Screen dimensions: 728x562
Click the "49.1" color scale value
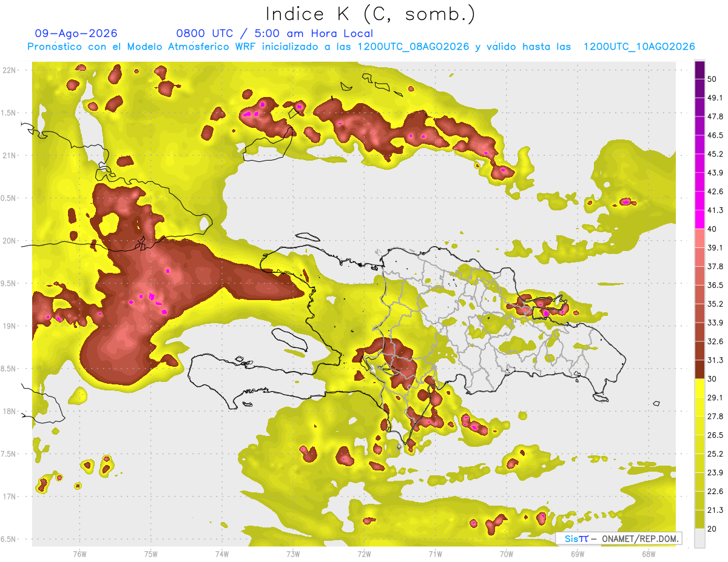pos(715,98)
